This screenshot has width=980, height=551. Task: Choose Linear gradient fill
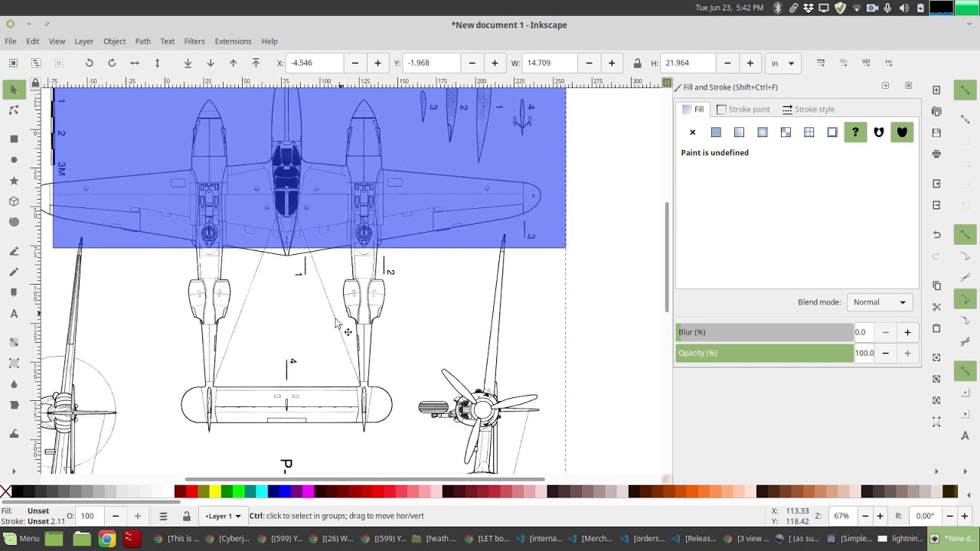coord(739,132)
